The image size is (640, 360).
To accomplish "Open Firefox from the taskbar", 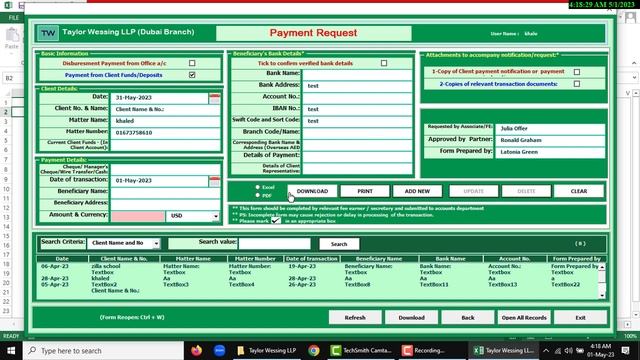I will (196, 351).
